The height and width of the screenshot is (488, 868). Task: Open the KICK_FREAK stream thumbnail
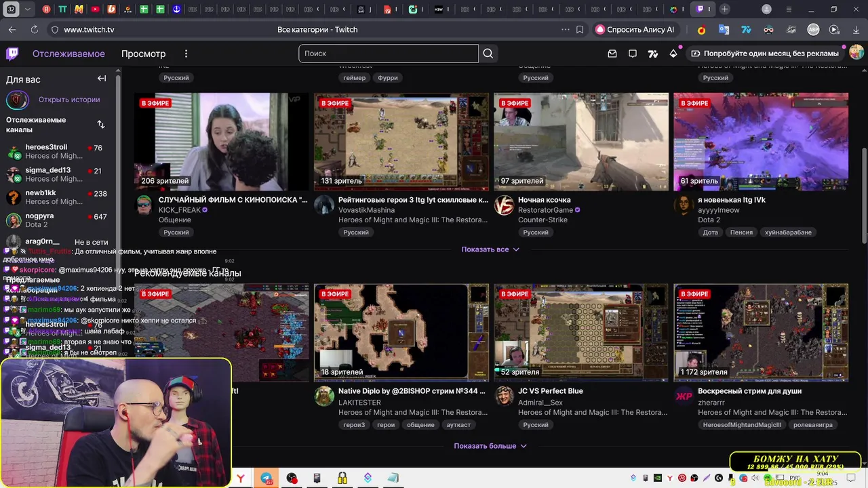coord(221,142)
